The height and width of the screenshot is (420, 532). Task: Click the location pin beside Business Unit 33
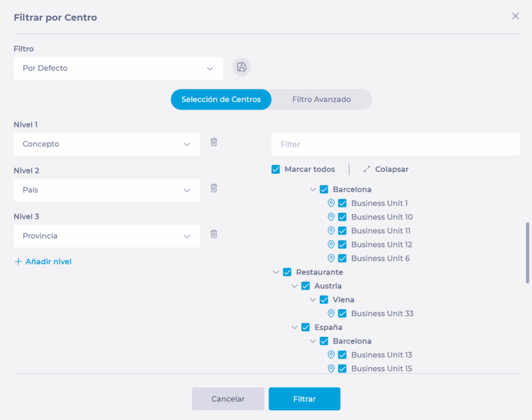pyautogui.click(x=331, y=313)
